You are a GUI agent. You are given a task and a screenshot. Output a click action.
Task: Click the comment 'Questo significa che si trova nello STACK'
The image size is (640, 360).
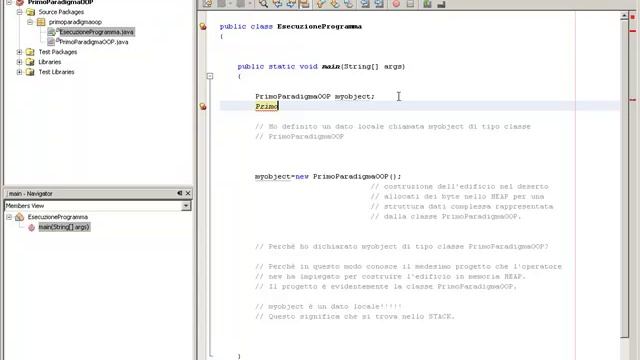[355, 317]
